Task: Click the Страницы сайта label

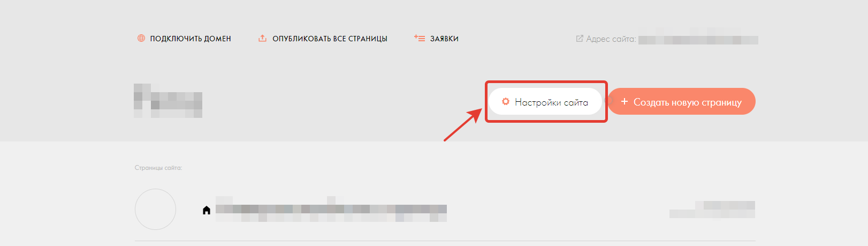Action: point(158,168)
